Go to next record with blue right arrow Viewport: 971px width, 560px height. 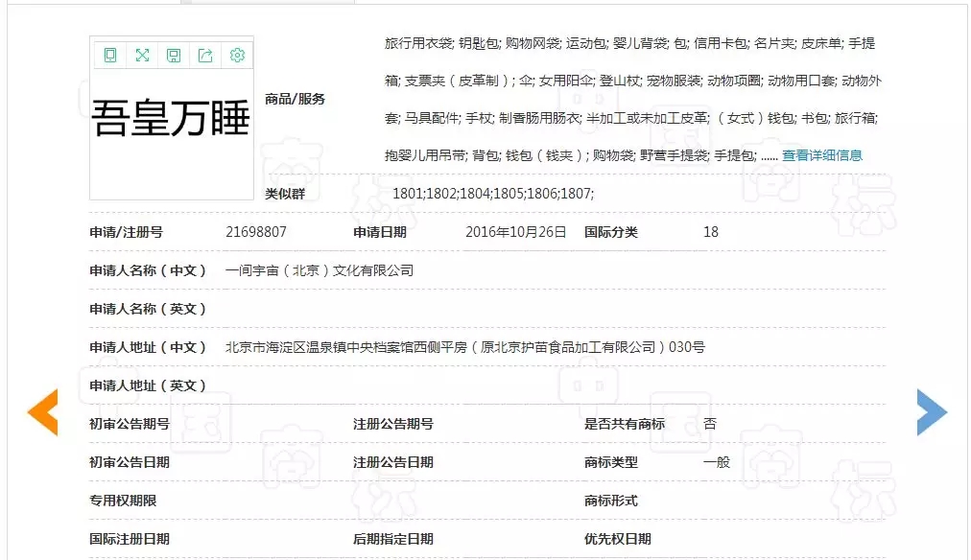[932, 412]
